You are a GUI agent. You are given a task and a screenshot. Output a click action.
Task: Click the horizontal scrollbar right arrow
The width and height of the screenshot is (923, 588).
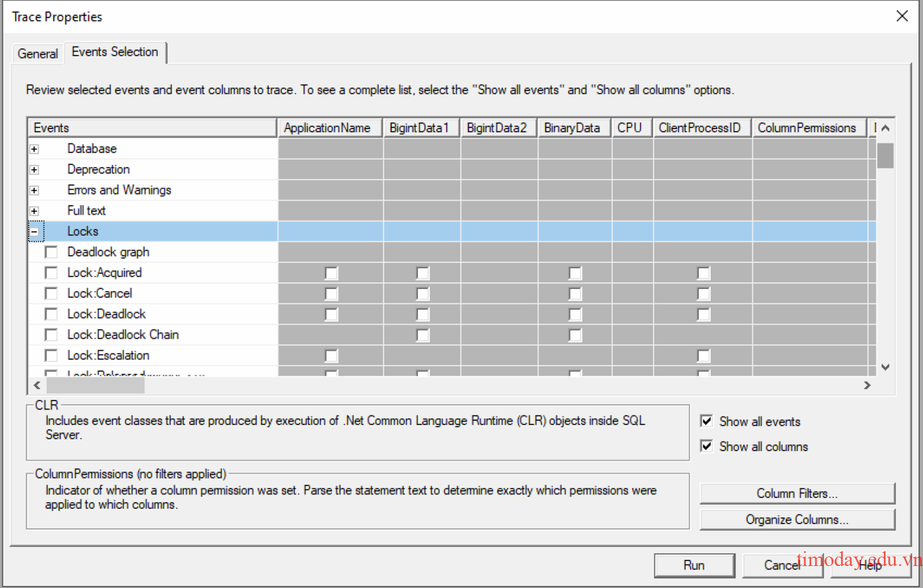867,385
